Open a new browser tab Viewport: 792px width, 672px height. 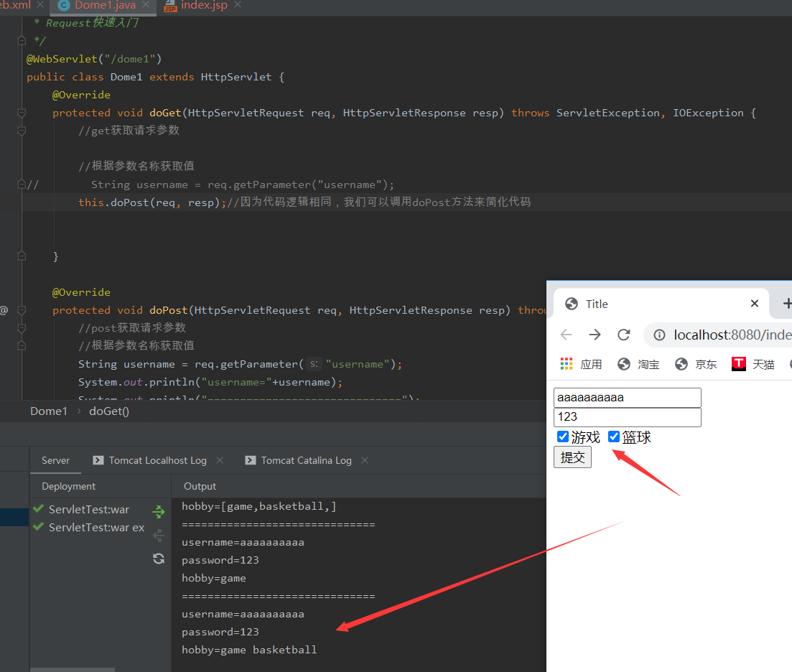pyautogui.click(x=786, y=304)
